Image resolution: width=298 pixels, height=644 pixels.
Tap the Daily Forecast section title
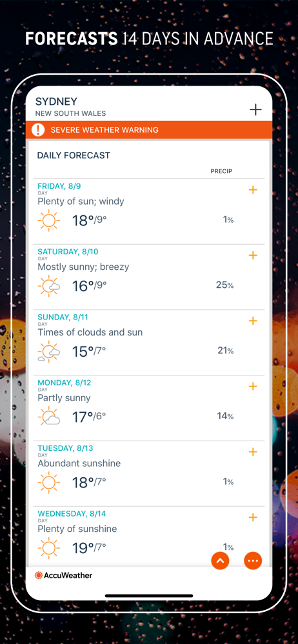[74, 155]
